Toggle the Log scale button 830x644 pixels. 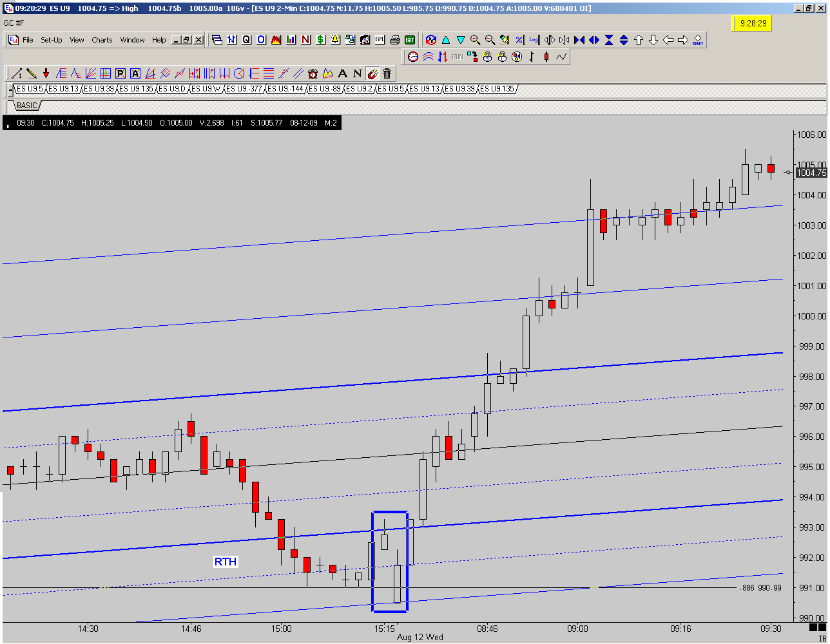(534, 39)
